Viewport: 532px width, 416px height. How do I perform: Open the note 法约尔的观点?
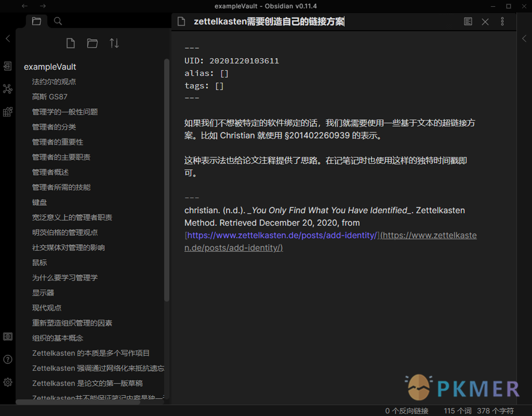click(x=54, y=82)
